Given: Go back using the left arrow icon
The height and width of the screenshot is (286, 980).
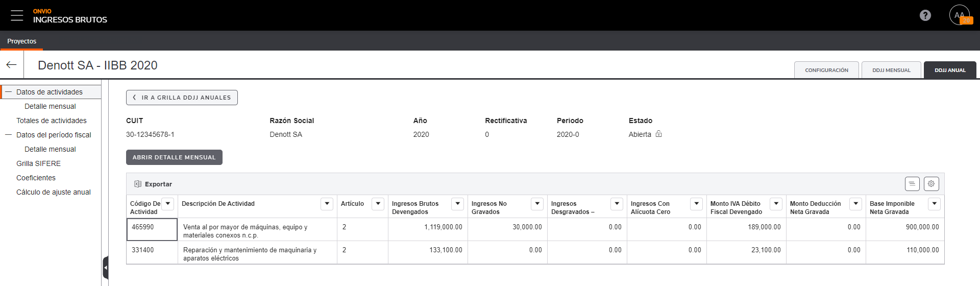Looking at the screenshot, I should pos(11,65).
